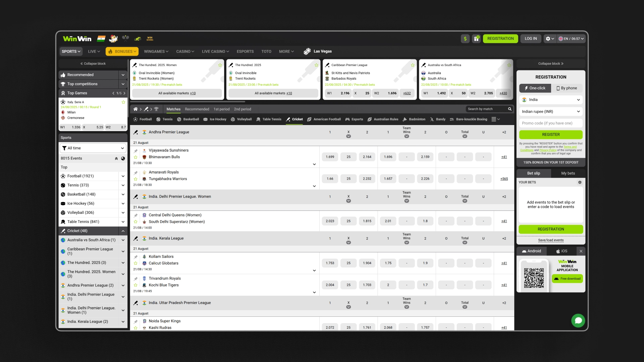Click the search magnifier icon

tap(510, 109)
